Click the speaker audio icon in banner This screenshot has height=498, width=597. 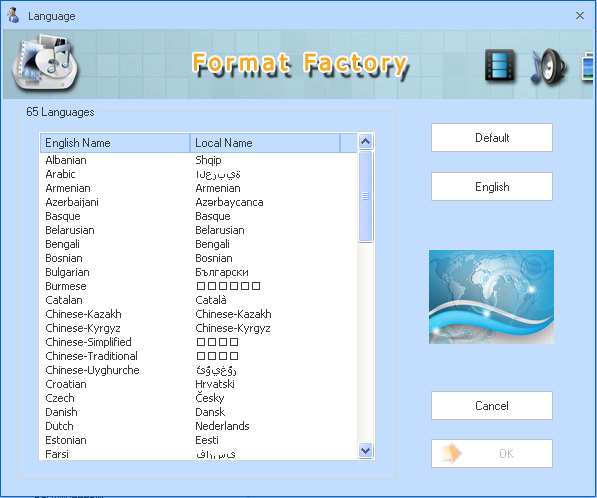[x=549, y=66]
